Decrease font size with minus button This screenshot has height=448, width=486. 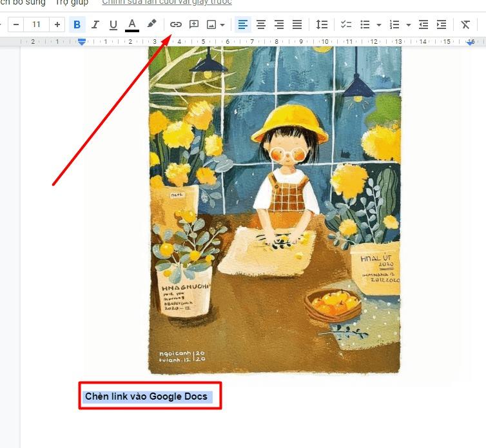(16, 24)
